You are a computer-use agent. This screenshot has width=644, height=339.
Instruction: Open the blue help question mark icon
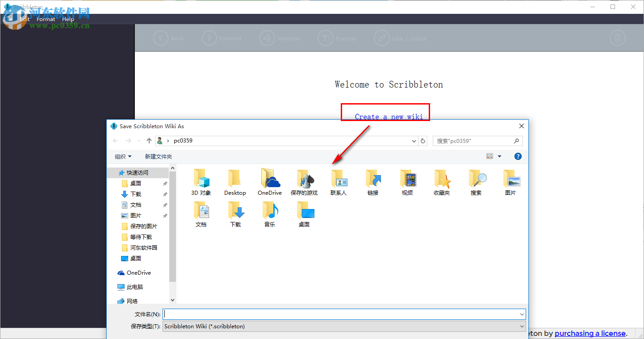[x=518, y=156]
